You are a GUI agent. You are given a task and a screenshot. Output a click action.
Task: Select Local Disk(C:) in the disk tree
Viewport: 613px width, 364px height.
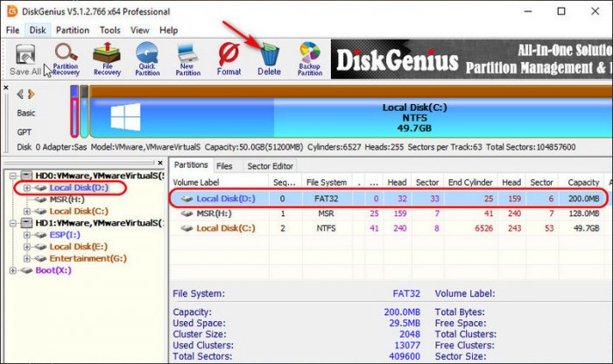tap(79, 211)
